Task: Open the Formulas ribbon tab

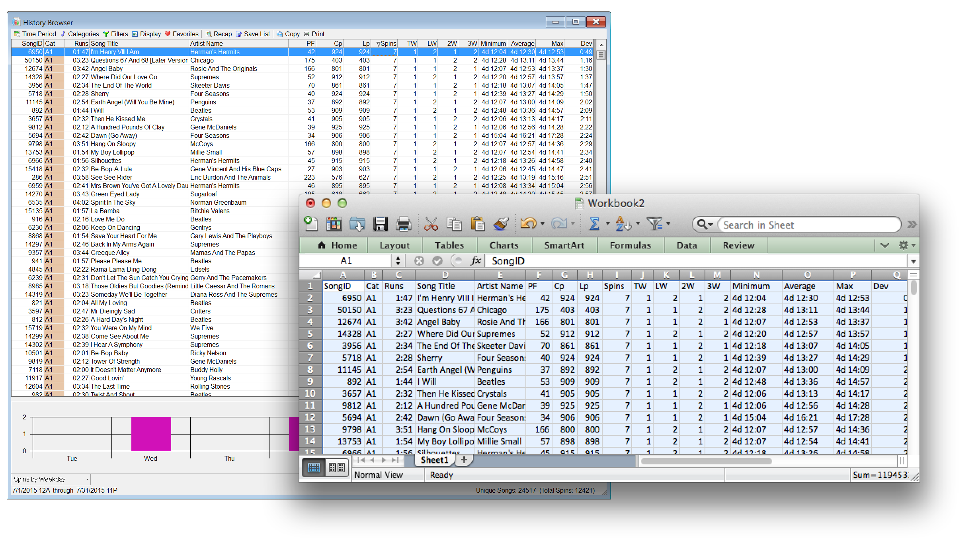Action: pos(630,245)
